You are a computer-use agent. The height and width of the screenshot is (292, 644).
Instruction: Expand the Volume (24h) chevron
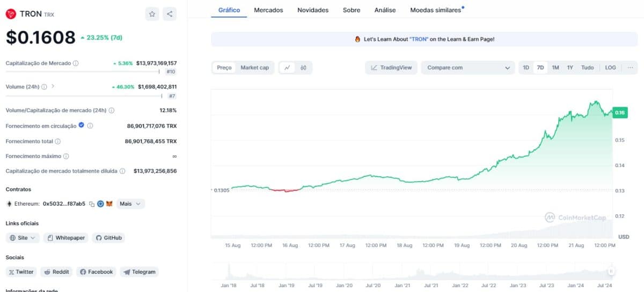pyautogui.click(x=53, y=87)
